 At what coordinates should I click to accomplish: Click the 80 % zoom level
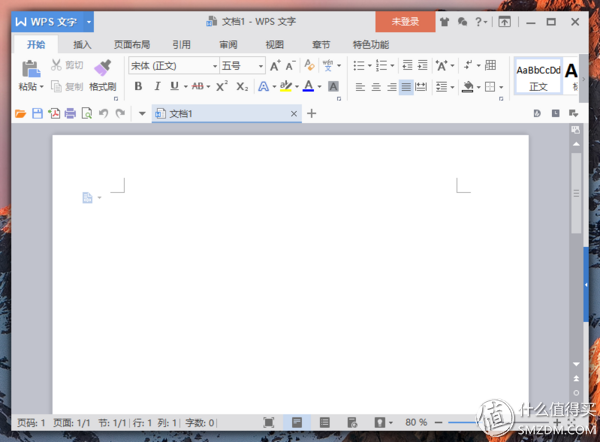pyautogui.click(x=416, y=422)
